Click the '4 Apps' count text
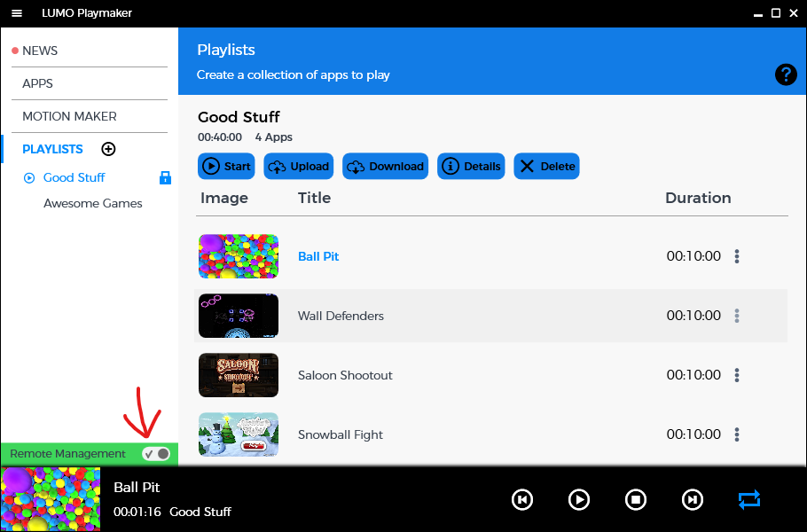The width and height of the screenshot is (807, 532). (x=274, y=137)
